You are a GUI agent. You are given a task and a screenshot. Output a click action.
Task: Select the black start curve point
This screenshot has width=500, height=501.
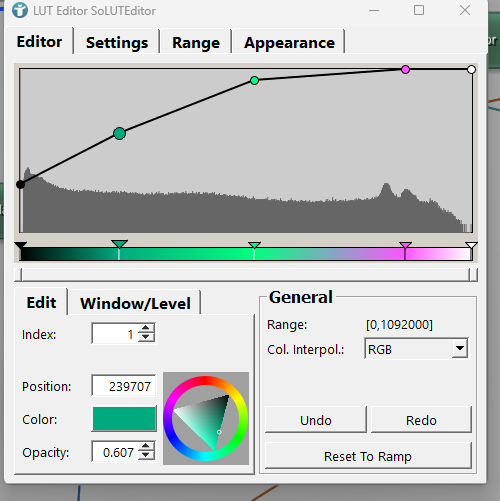coord(20,184)
